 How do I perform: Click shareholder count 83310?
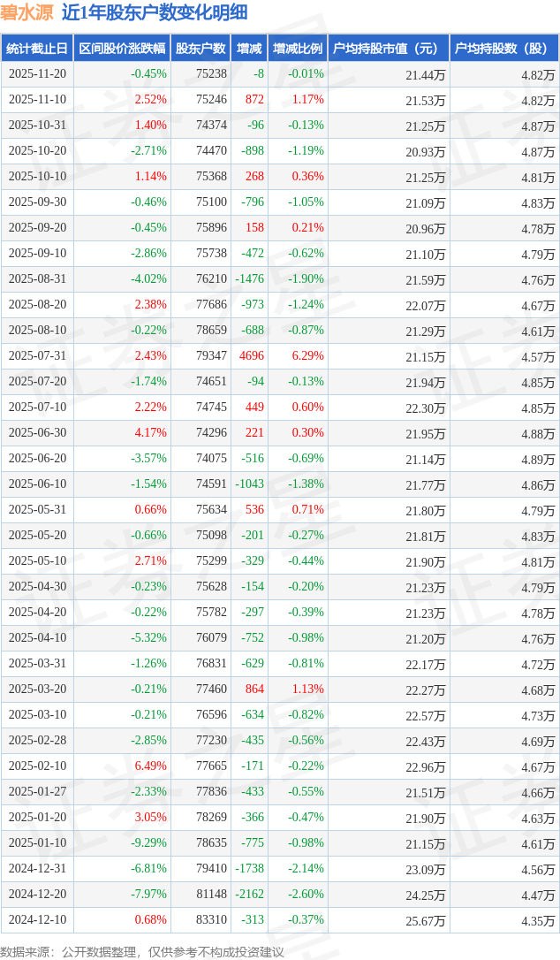point(210,920)
